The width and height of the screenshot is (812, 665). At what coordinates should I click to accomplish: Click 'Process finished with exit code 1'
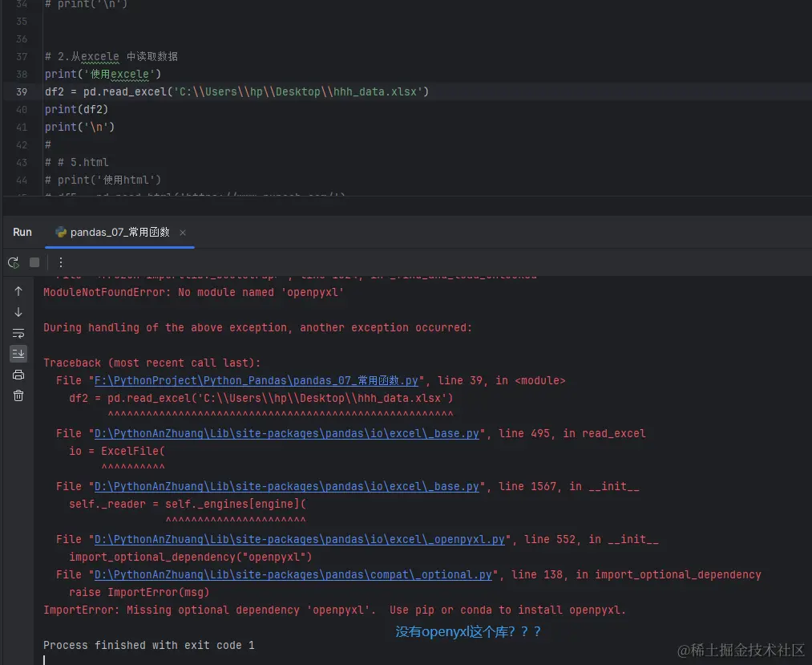coord(148,645)
